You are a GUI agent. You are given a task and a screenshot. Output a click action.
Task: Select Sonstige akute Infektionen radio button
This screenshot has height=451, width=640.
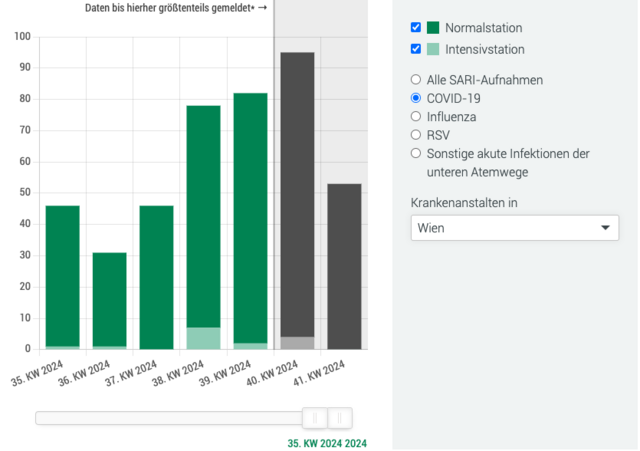tap(416, 153)
